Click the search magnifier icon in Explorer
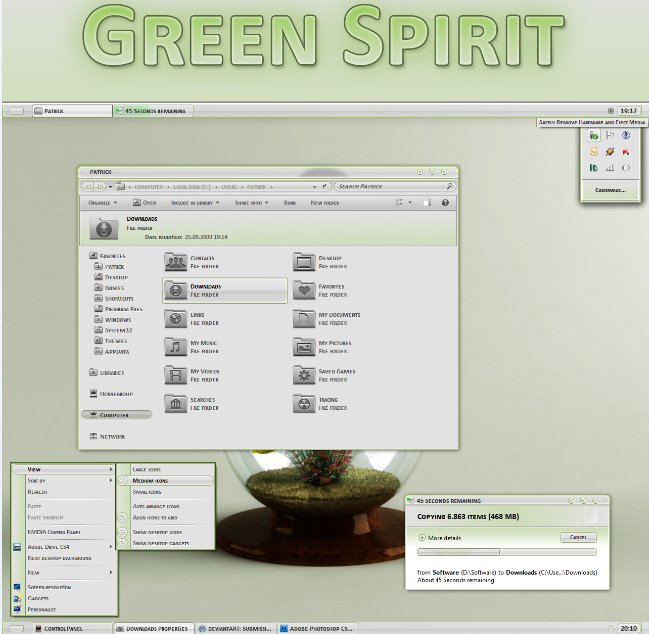649x634 pixels. [x=449, y=187]
